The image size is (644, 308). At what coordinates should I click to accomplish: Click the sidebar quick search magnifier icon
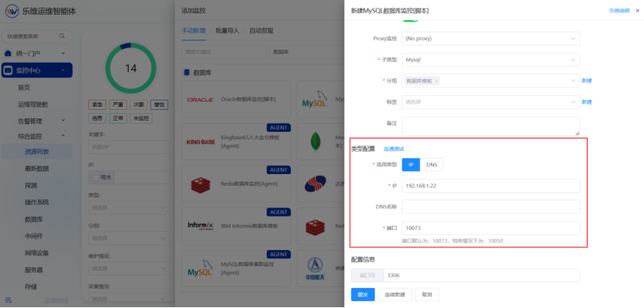(x=62, y=36)
